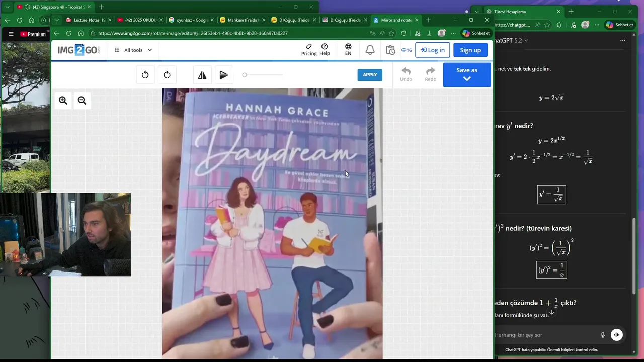Click the Sign up button
Screen dimensions: 644x362
click(470, 50)
